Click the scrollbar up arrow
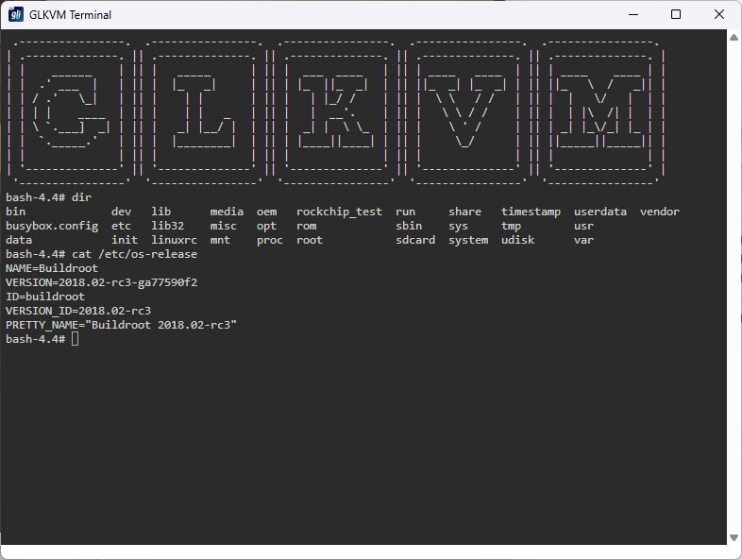This screenshot has height=560, width=742. 734,37
